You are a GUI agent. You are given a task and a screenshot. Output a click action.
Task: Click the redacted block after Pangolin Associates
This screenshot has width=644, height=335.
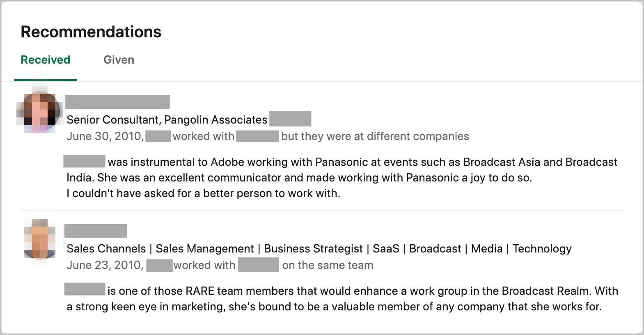click(x=290, y=119)
